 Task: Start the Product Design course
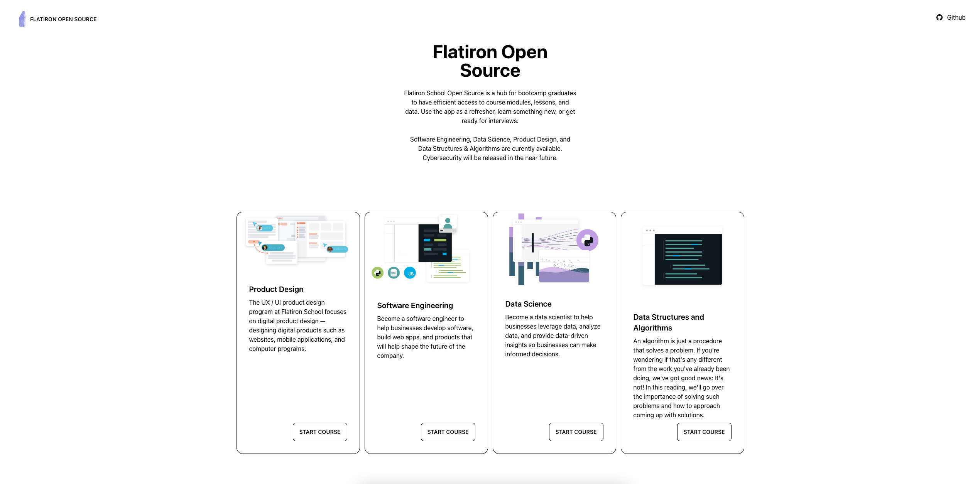319,432
